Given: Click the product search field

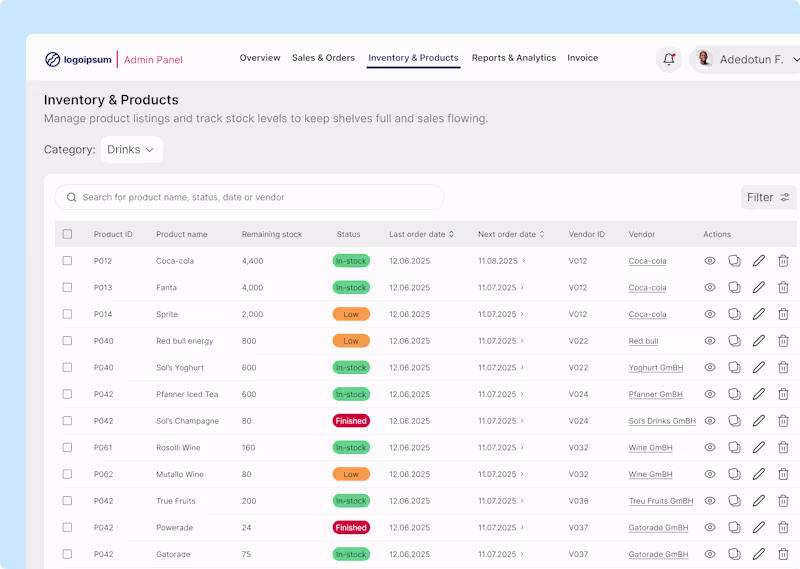Looking at the screenshot, I should [249, 197].
